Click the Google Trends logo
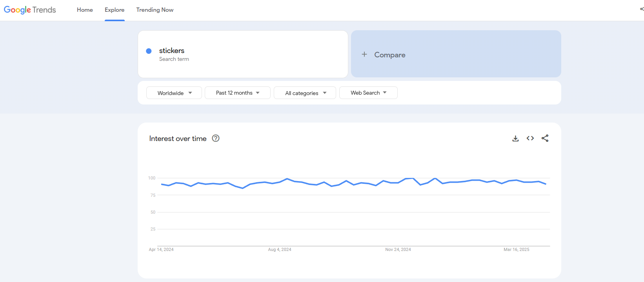The height and width of the screenshot is (282, 644). pyautogui.click(x=30, y=10)
